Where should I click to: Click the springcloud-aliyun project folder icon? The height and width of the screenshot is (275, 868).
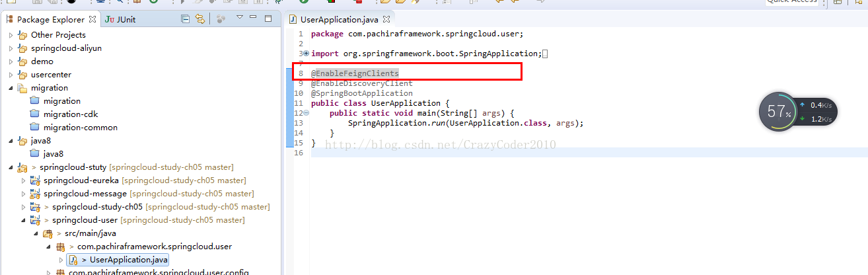[x=23, y=48]
